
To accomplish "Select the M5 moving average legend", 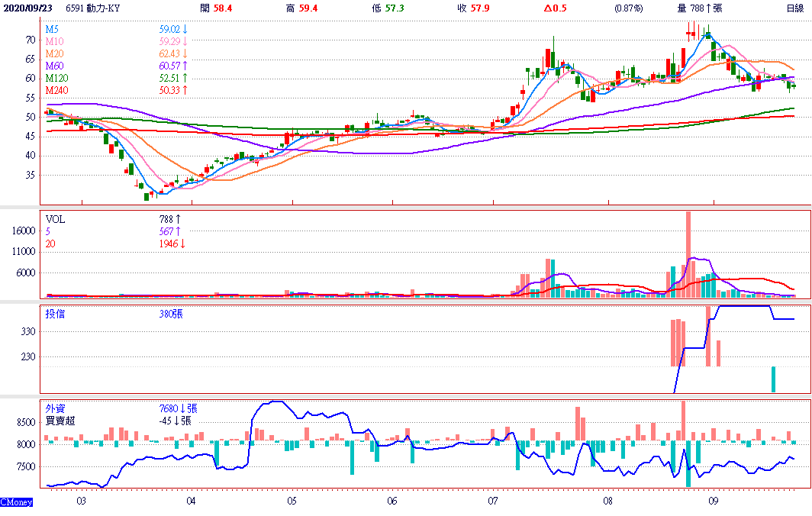I will tap(52, 29).
